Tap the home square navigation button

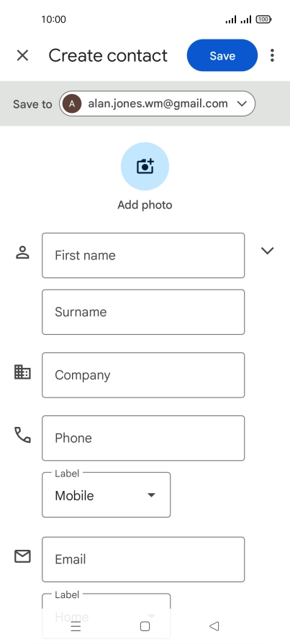coord(145,626)
